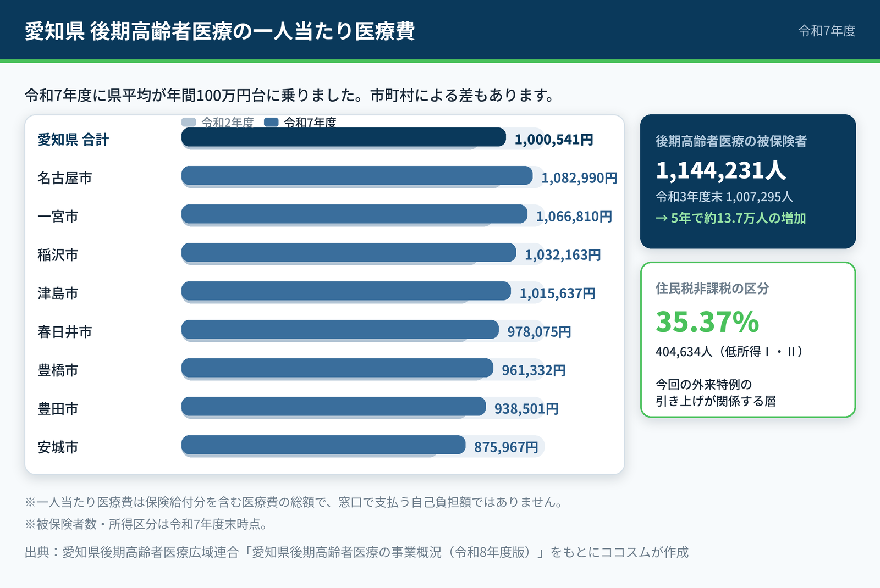Click the 35.37% figure
Image resolution: width=880 pixels, height=588 pixels.
pyautogui.click(x=707, y=322)
